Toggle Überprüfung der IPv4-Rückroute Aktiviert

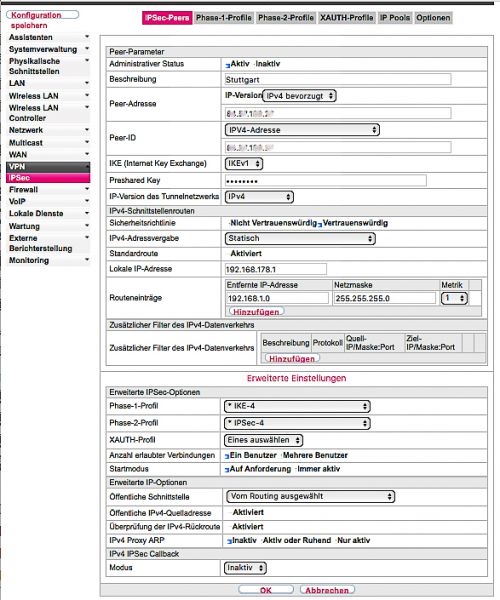pos(231,527)
